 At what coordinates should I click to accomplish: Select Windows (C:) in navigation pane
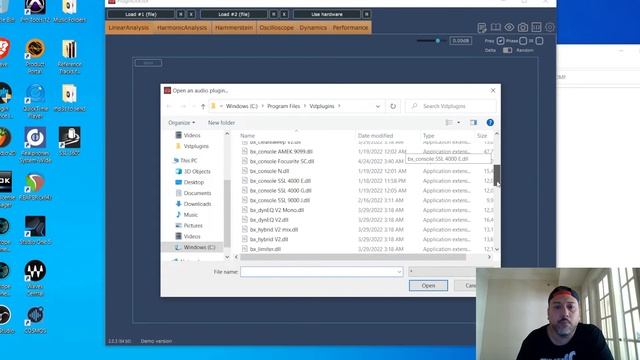tap(199, 247)
